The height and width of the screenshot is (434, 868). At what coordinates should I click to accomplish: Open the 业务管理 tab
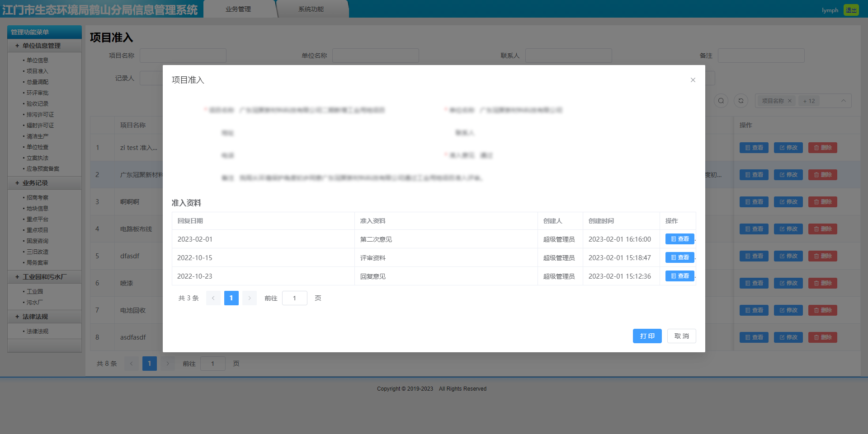point(238,9)
